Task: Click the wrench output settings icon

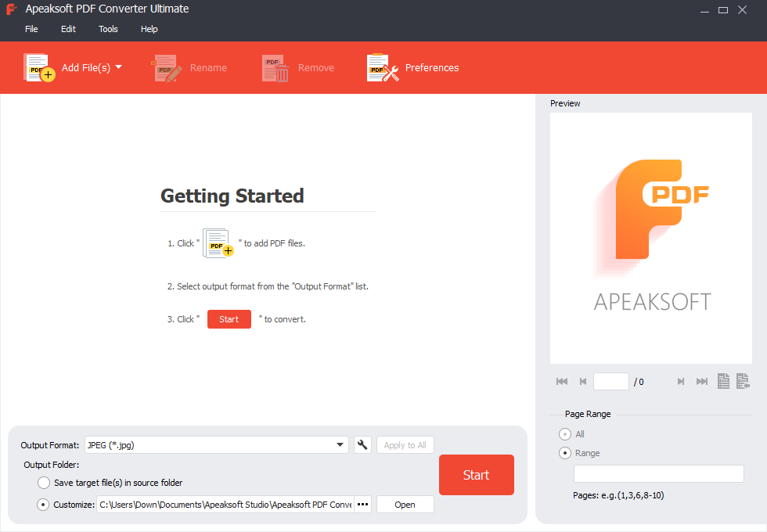Action: [362, 445]
